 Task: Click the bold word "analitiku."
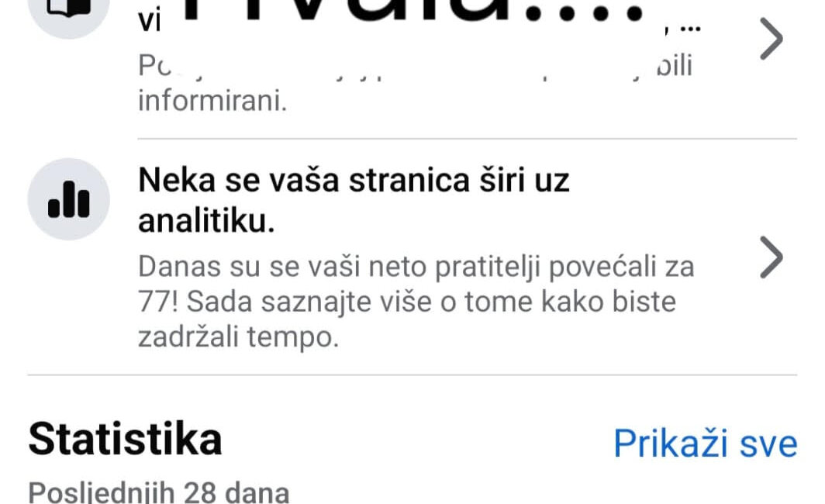point(206,221)
